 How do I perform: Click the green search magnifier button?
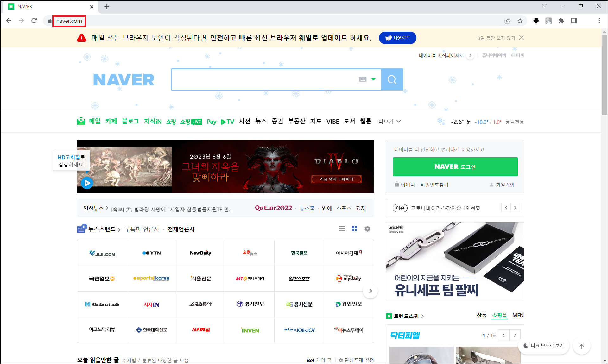coord(392,79)
